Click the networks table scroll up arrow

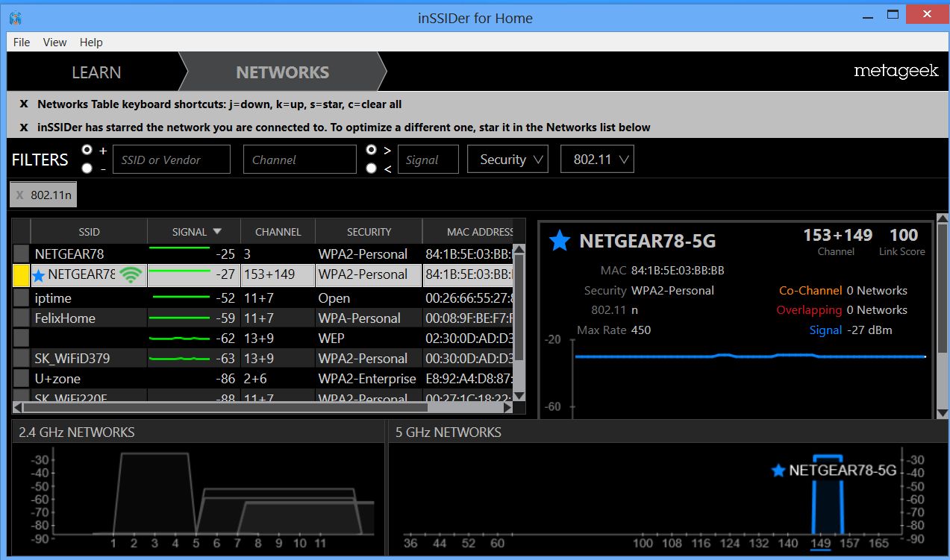click(520, 250)
